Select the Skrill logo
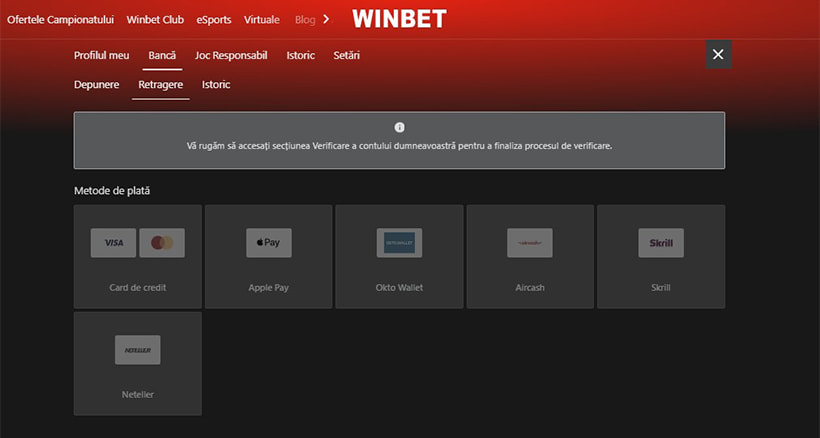The width and height of the screenshot is (820, 438). coord(661,243)
